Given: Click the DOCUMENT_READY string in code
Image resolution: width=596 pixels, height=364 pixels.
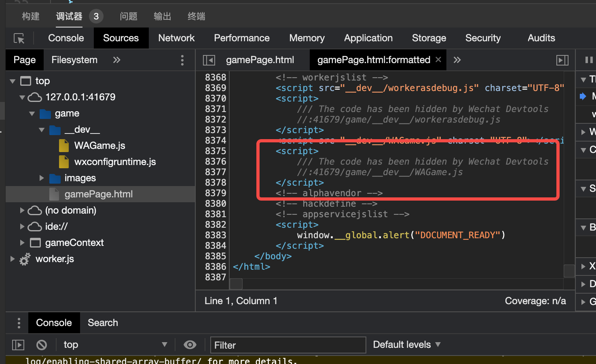Looking at the screenshot, I should [458, 235].
